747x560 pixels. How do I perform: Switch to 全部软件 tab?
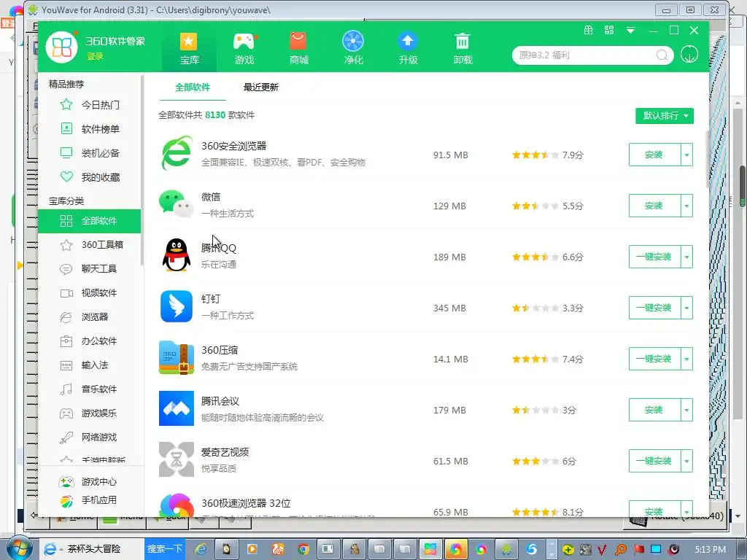[x=193, y=87]
